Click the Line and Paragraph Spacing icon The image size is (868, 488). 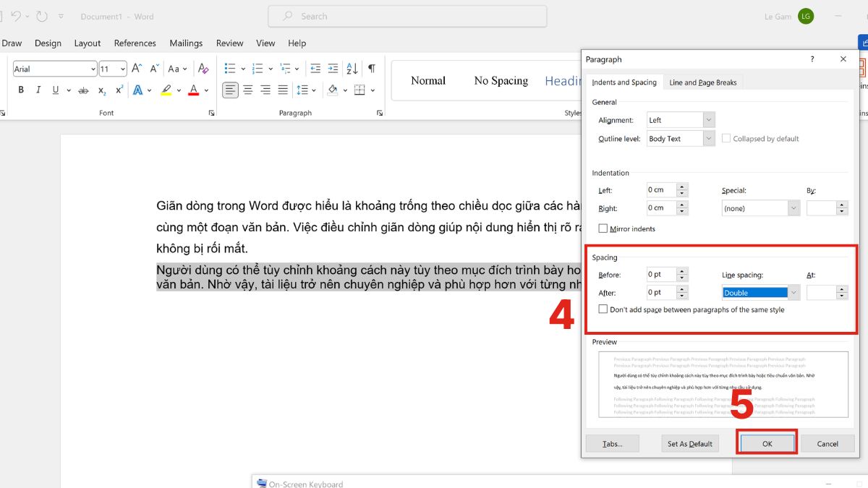pos(302,90)
